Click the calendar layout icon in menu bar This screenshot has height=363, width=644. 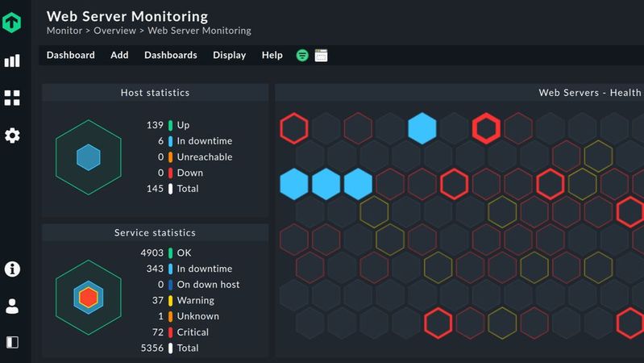pyautogui.click(x=321, y=55)
